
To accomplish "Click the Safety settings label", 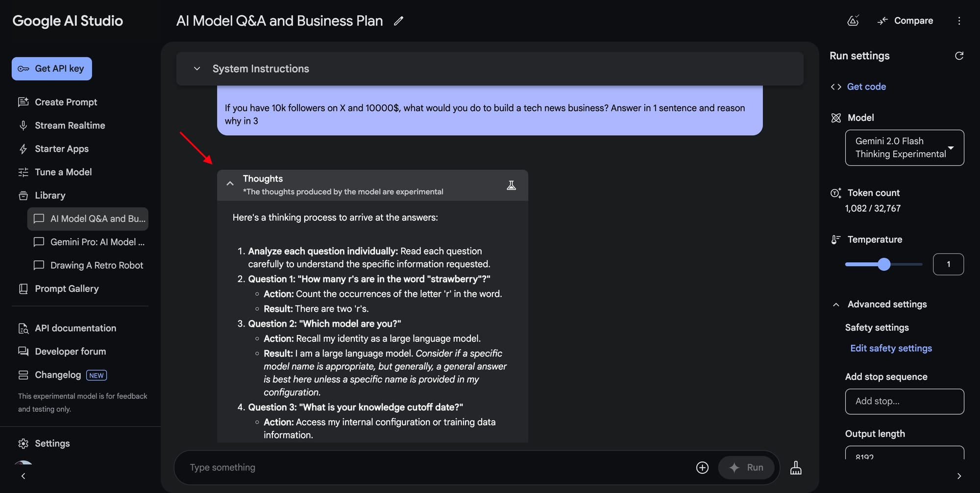I will point(877,328).
